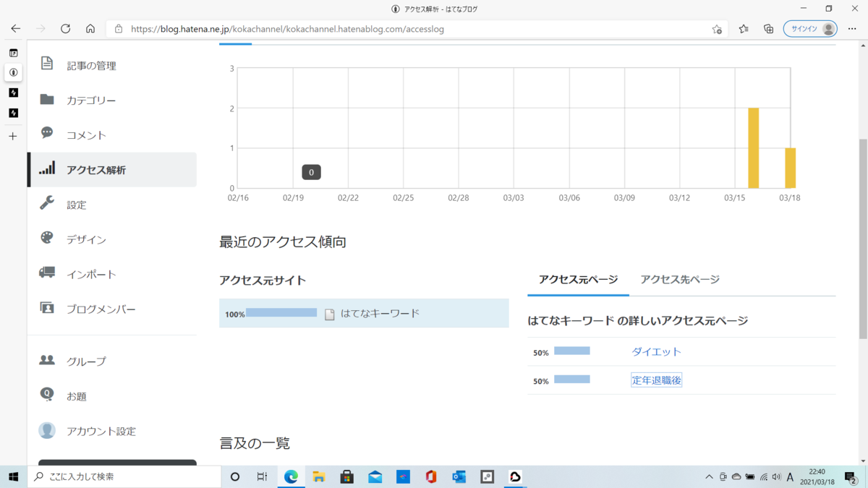
Task: Click the address bar URL field
Action: pyautogui.click(x=416, y=29)
